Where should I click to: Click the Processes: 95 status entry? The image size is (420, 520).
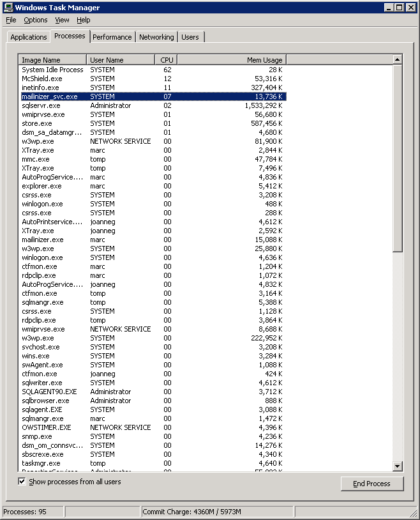pyautogui.click(x=33, y=512)
